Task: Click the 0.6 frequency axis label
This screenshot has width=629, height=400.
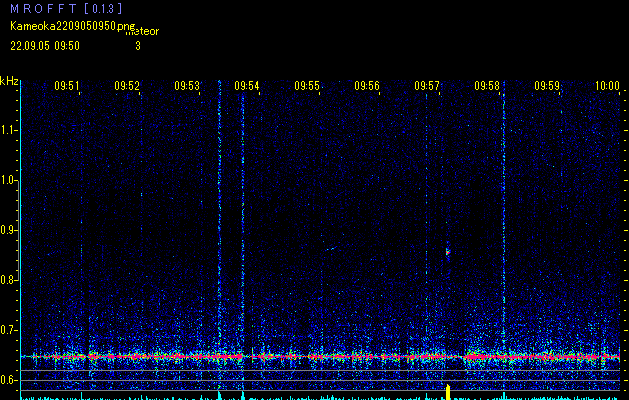Action: [9, 380]
